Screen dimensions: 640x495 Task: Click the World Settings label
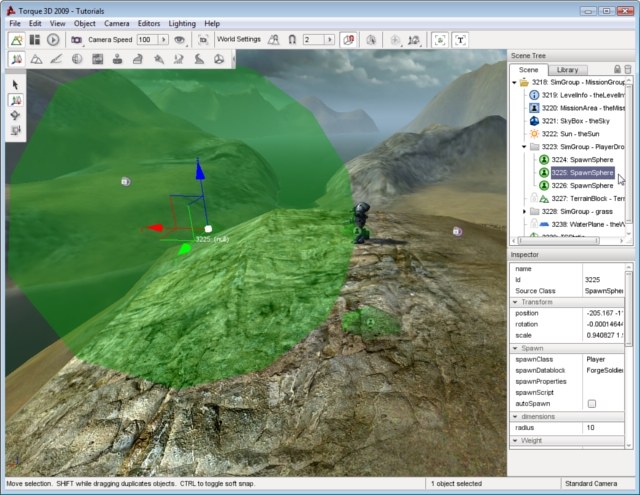click(238, 40)
